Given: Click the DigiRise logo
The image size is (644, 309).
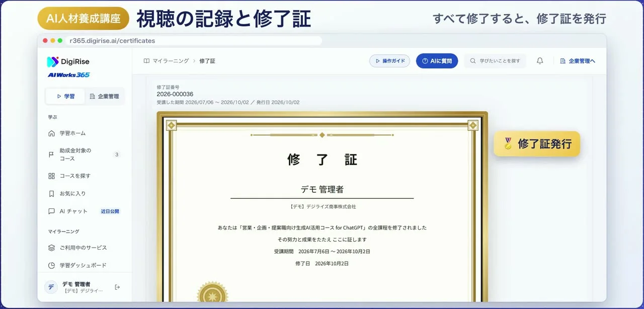Looking at the screenshot, I should [68, 61].
